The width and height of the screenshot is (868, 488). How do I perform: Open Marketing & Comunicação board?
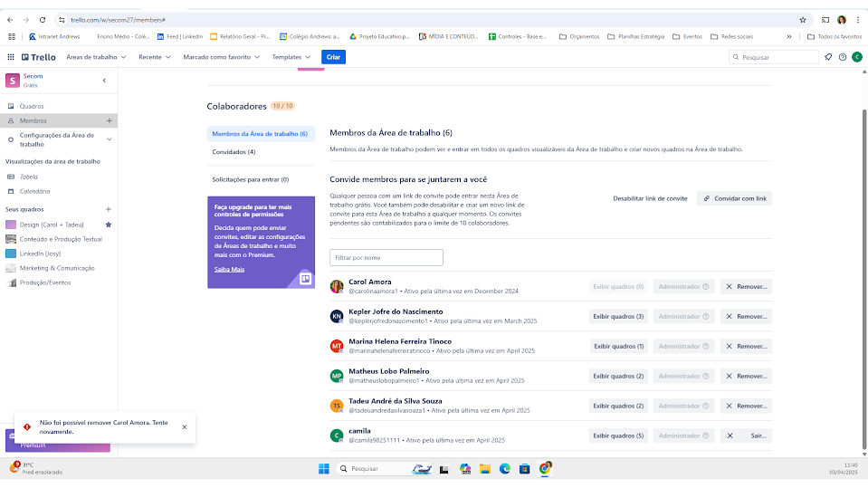pos(59,268)
